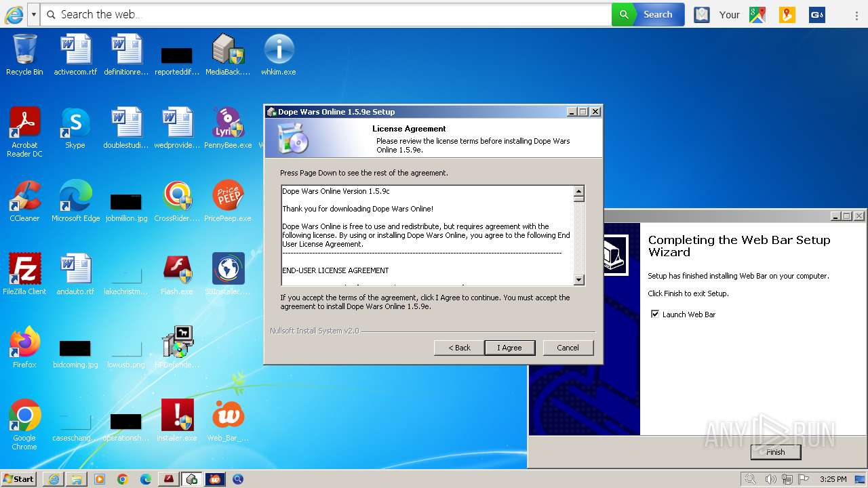Open the wedprovide document icon
Screen dimensions: 868x488
[x=177, y=123]
